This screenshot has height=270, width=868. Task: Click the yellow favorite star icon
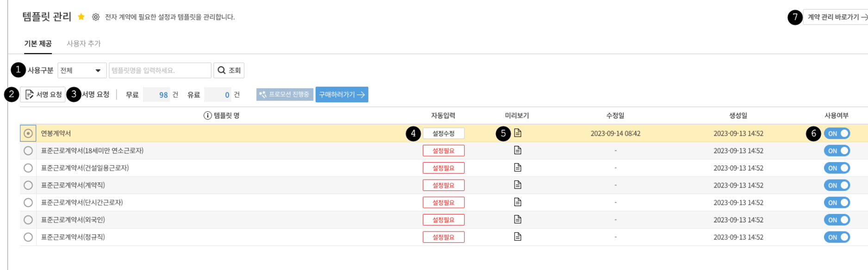coord(81,17)
